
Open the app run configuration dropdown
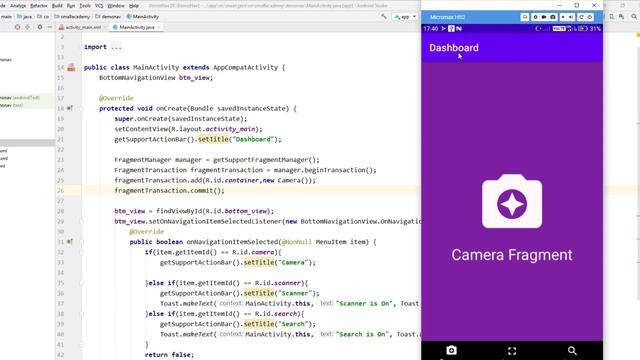(x=405, y=17)
